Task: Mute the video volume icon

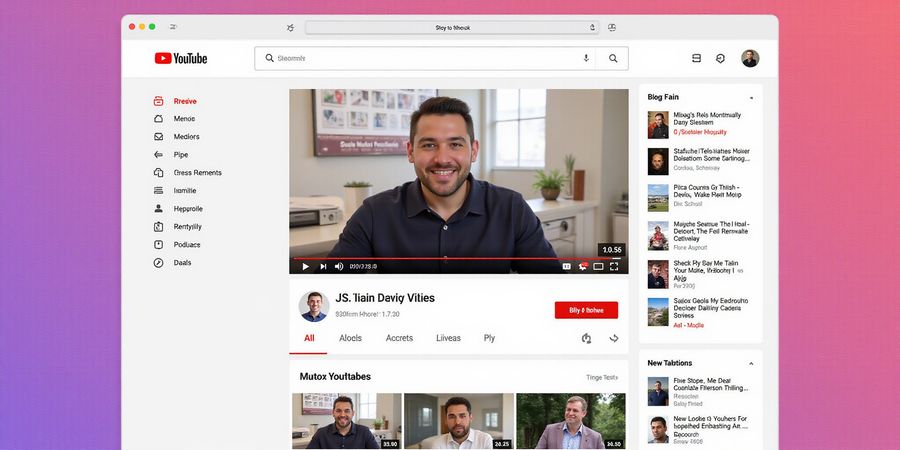Action: coord(339,266)
